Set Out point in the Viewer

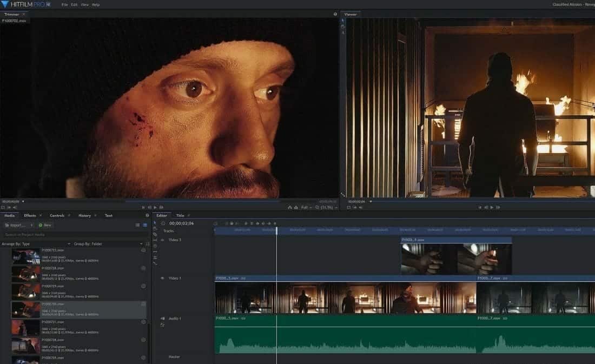(x=361, y=207)
